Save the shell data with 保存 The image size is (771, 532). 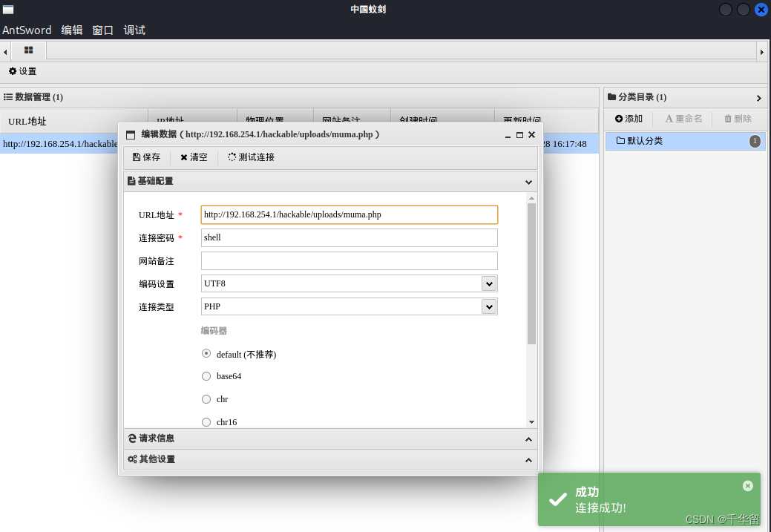click(146, 157)
